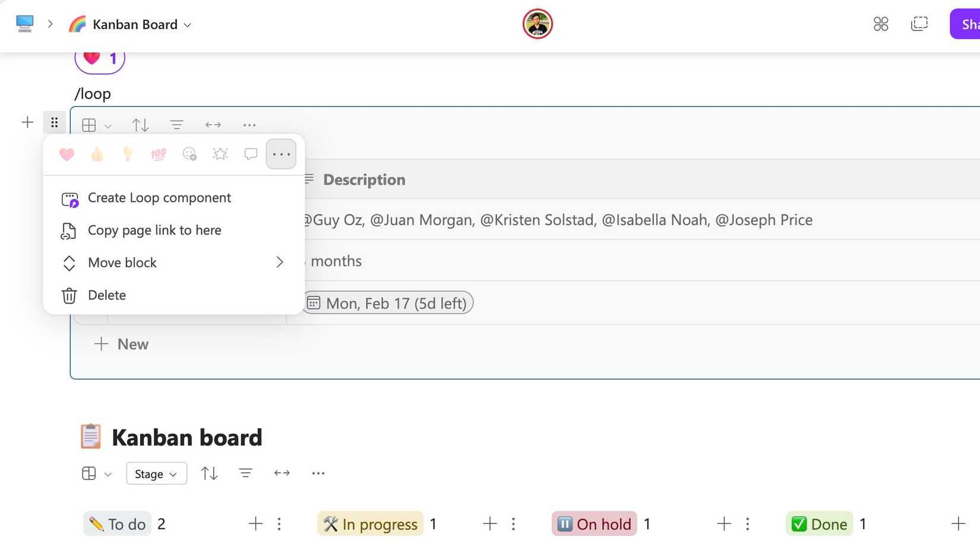Open the custom emoji picker icon
Screen dimensions: 980x543
pyautogui.click(x=189, y=154)
